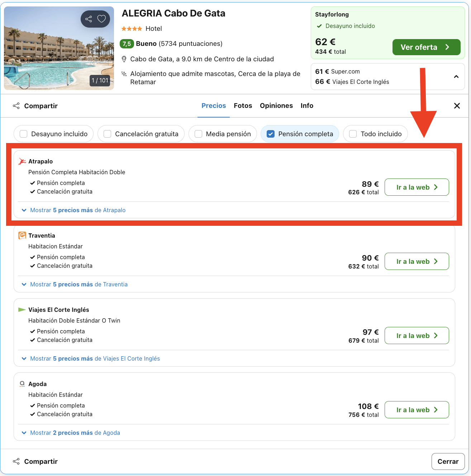This screenshot has height=476, width=471.
Task: Click the 7,5 Bueno rating badge
Action: [127, 44]
